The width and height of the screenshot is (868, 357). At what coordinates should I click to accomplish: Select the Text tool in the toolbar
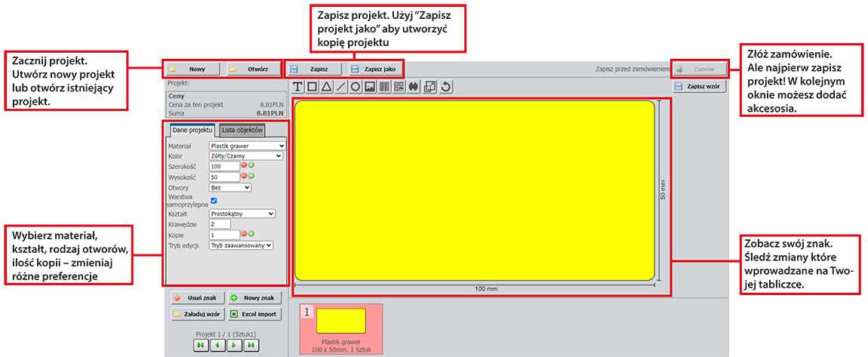click(x=298, y=87)
